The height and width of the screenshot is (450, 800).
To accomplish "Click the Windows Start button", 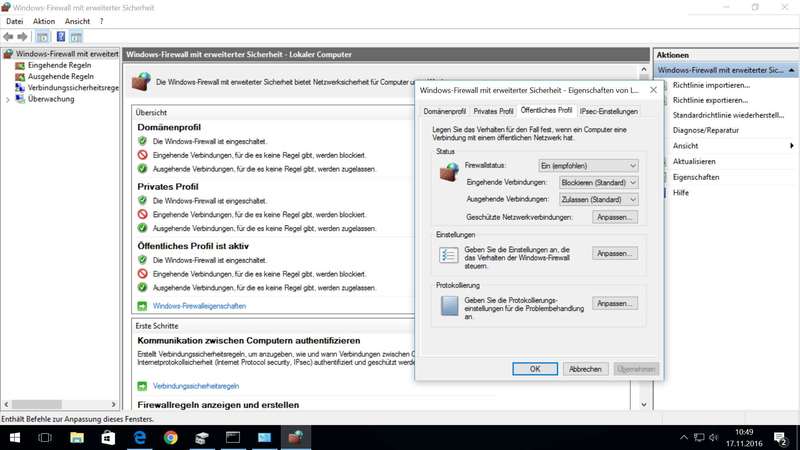I will coord(15,438).
